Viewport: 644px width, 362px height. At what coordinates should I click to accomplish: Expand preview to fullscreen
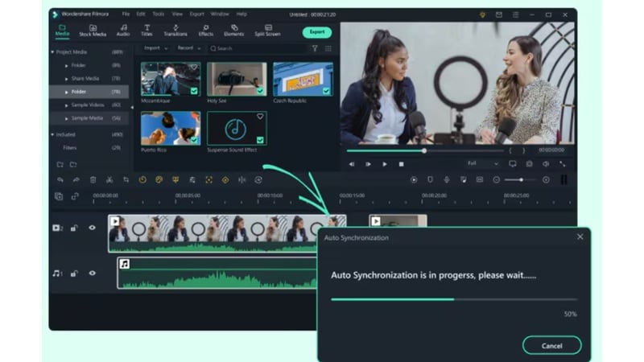[x=562, y=164]
